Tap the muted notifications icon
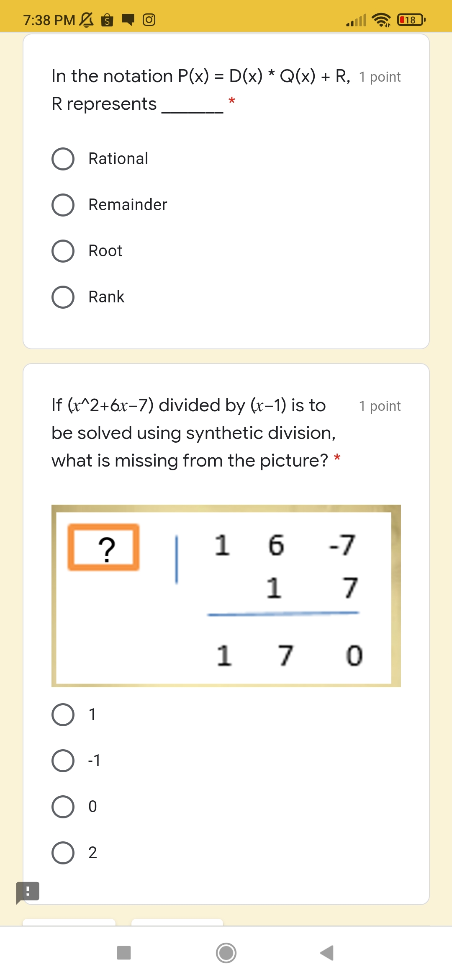 [x=85, y=20]
